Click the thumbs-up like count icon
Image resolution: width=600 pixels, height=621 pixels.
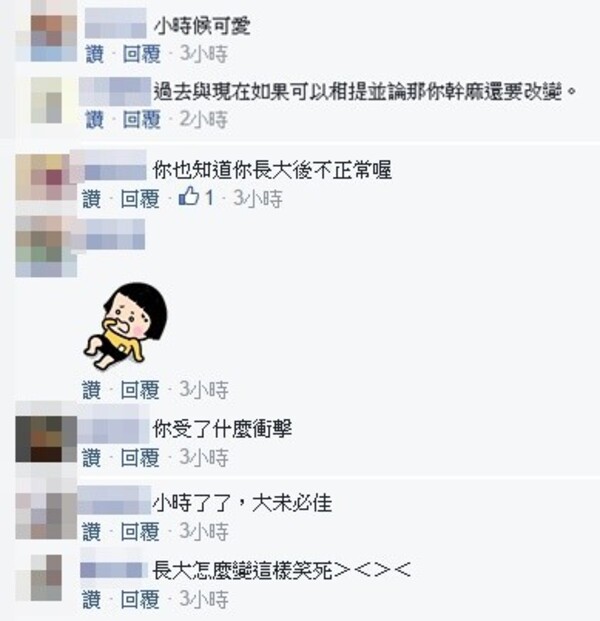[189, 196]
